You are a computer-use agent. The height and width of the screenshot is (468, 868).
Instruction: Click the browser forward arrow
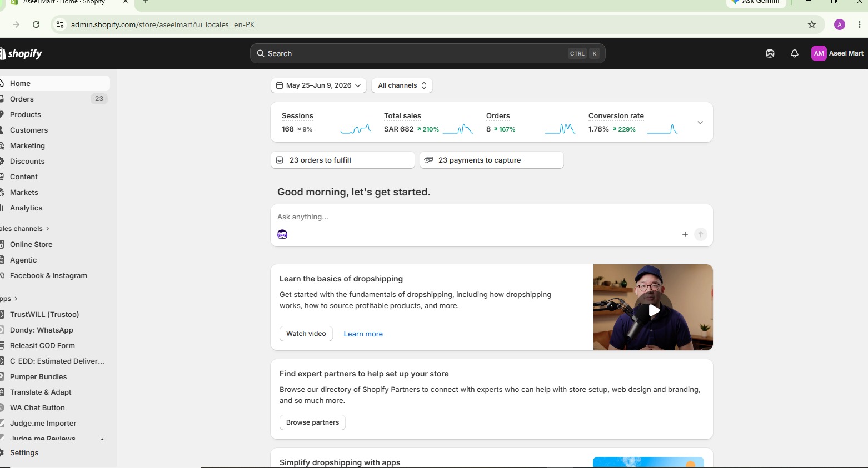coord(16,24)
